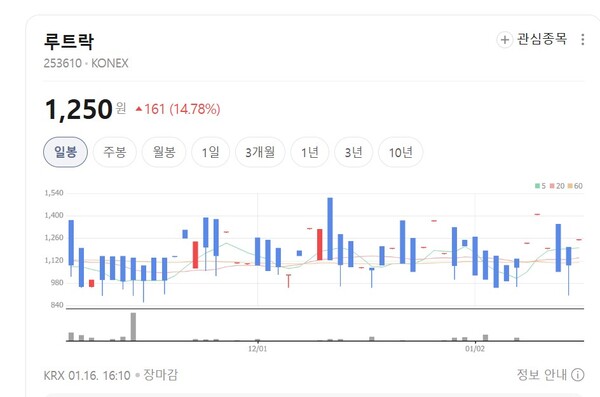The image size is (600, 397).
Task: Open the three-dot more options menu
Action: 582,39
